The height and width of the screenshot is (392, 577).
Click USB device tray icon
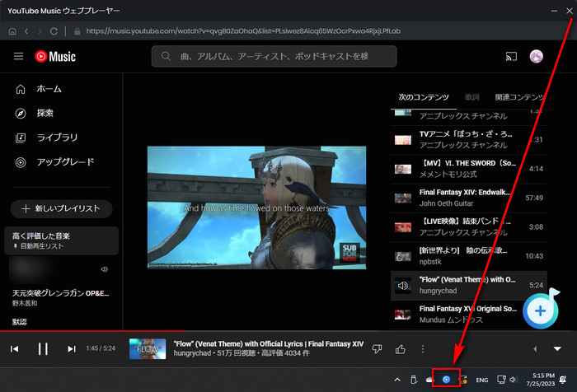pos(414,379)
